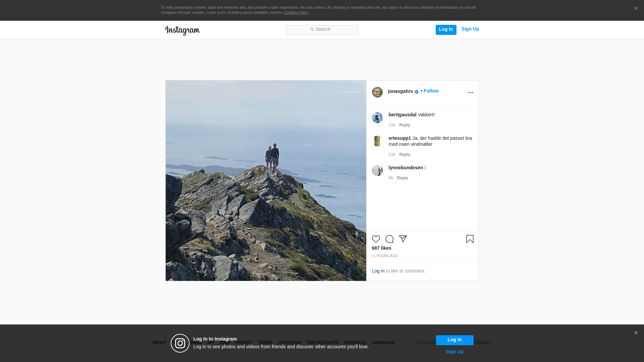Open lynnebundesen's avatar picture
This screenshot has height=362, width=644.
click(377, 171)
